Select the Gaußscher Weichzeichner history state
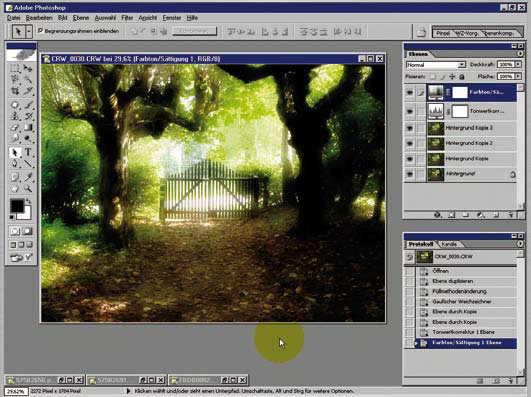This screenshot has width=531, height=397. click(462, 301)
